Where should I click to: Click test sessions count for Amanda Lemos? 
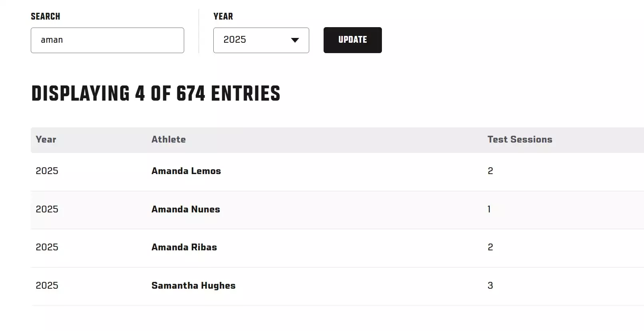pyautogui.click(x=490, y=171)
